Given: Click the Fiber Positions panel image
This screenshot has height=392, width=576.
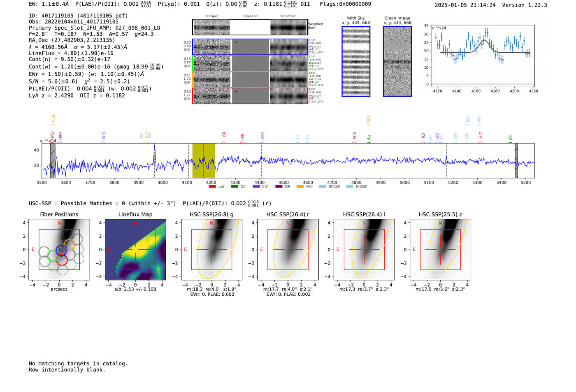Looking at the screenshot, I should coord(59,250).
